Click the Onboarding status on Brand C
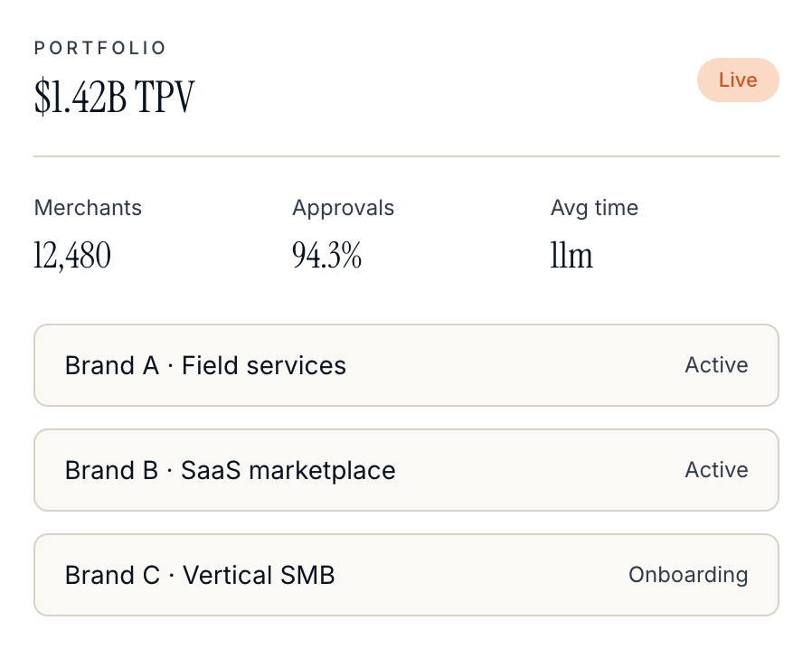Screen dimensions: 812x649 (688, 575)
